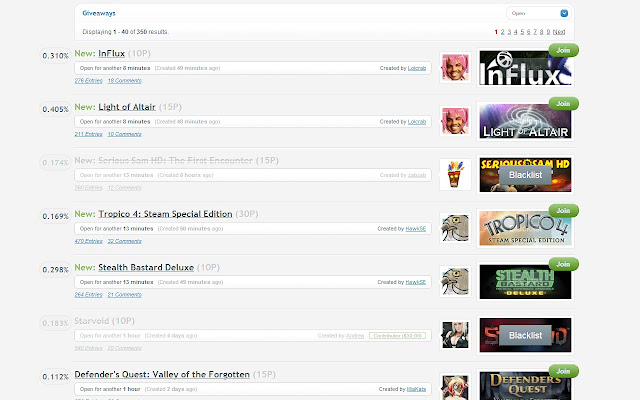Go to results page 8

pyautogui.click(x=542, y=32)
